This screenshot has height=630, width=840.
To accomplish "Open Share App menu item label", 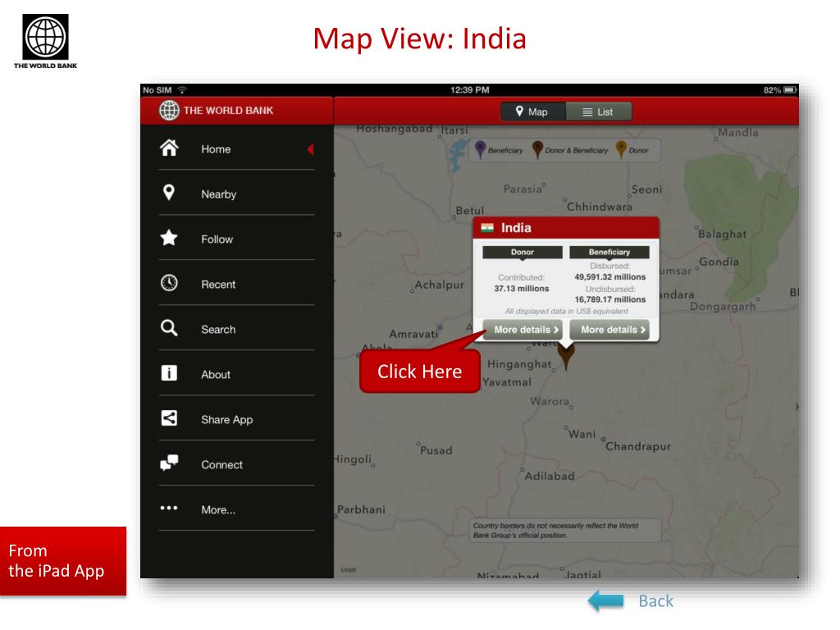I will point(226,419).
